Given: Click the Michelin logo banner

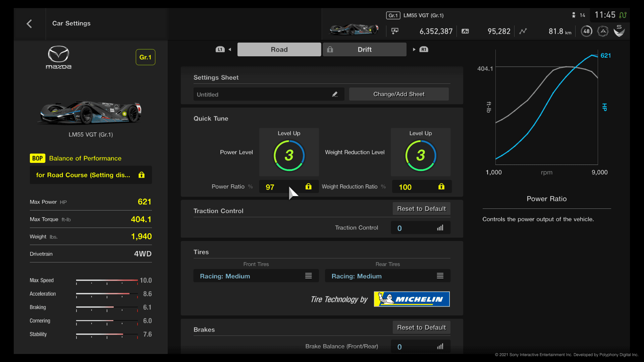Looking at the screenshot, I should tap(412, 299).
